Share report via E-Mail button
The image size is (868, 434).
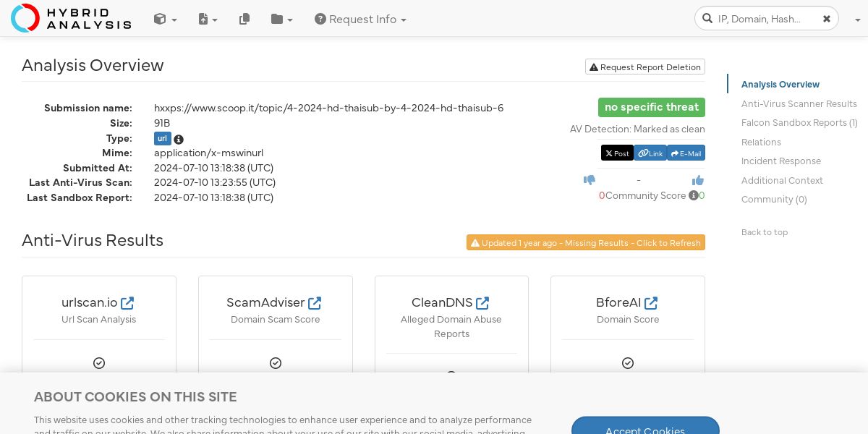tap(686, 153)
